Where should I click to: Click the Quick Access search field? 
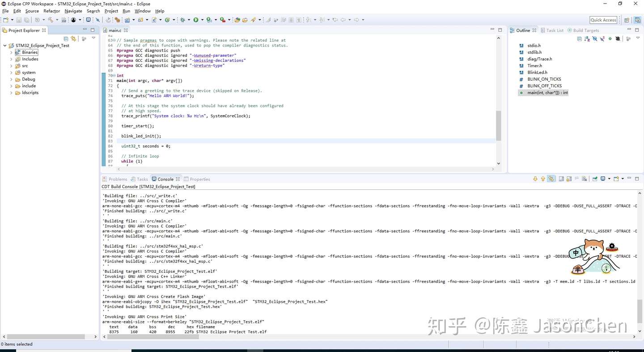coord(603,20)
